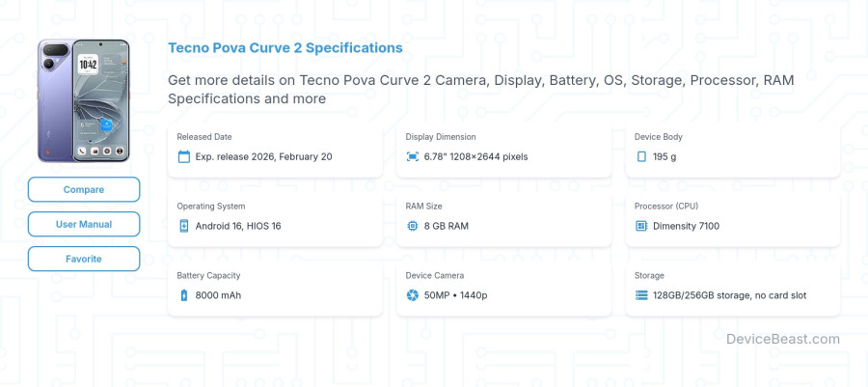Click the "Operating System" label
The width and height of the screenshot is (868, 387).
(x=211, y=206)
